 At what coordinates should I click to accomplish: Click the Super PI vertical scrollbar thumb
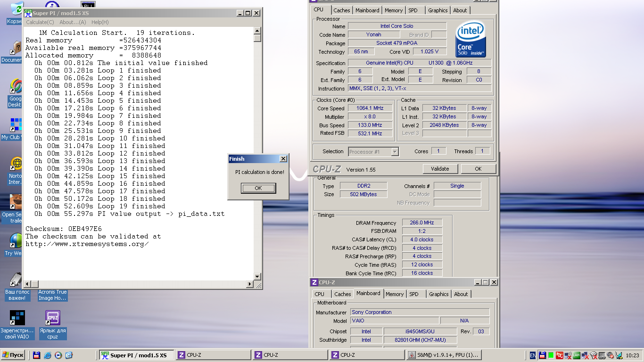click(257, 38)
